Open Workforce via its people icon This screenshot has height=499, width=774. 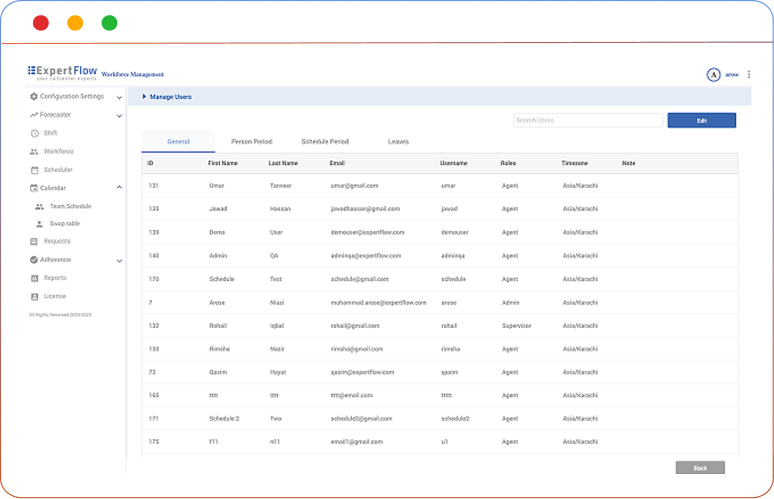tap(34, 151)
